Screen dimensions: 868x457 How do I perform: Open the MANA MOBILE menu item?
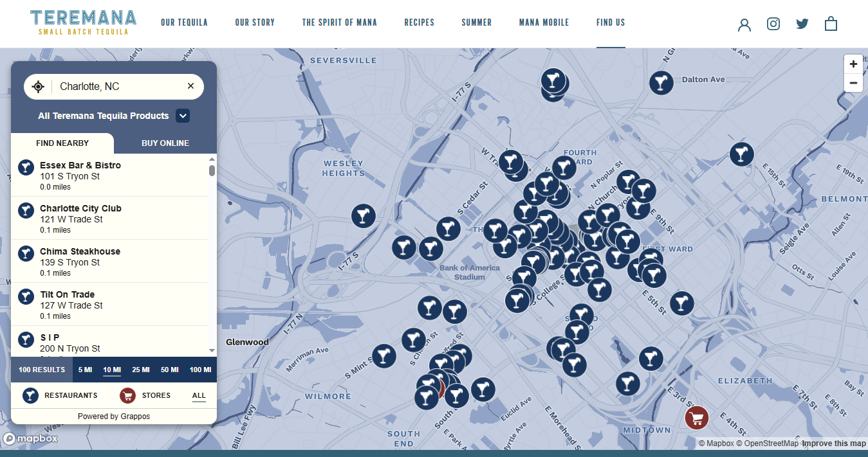[544, 22]
